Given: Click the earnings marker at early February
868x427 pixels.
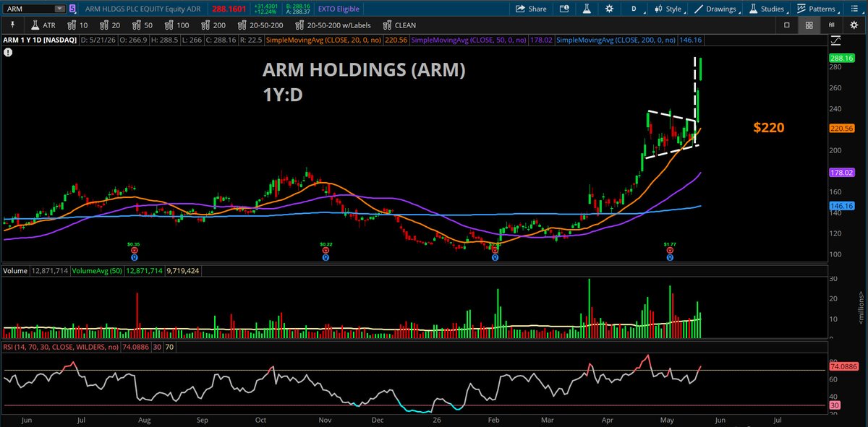Looking at the screenshot, I should pos(495,251).
